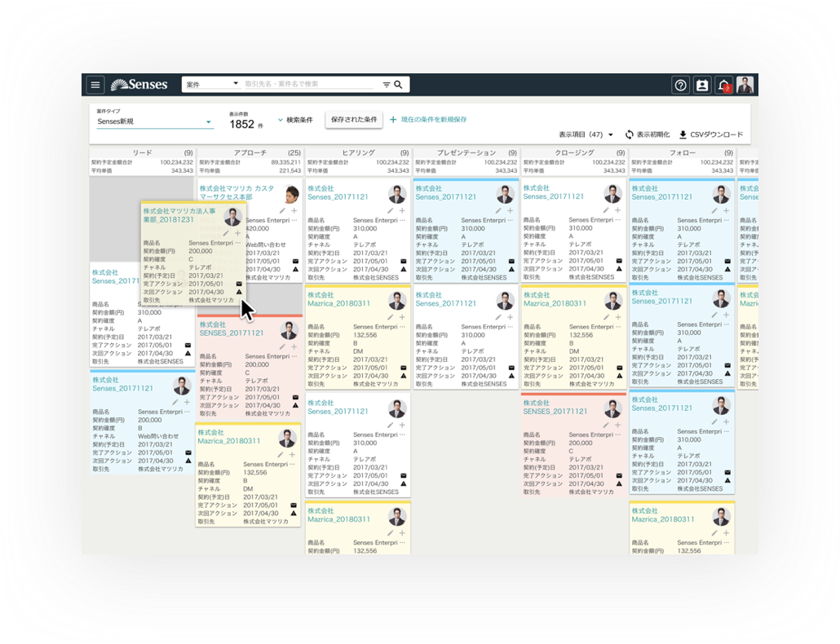Open the red SENSES_20171121 card title in クロージング

point(555,408)
